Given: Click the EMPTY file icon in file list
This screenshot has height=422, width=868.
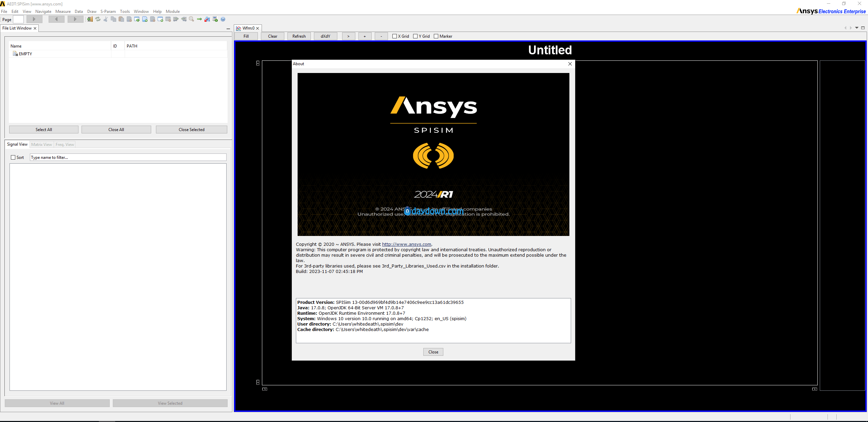Looking at the screenshot, I should coord(15,54).
